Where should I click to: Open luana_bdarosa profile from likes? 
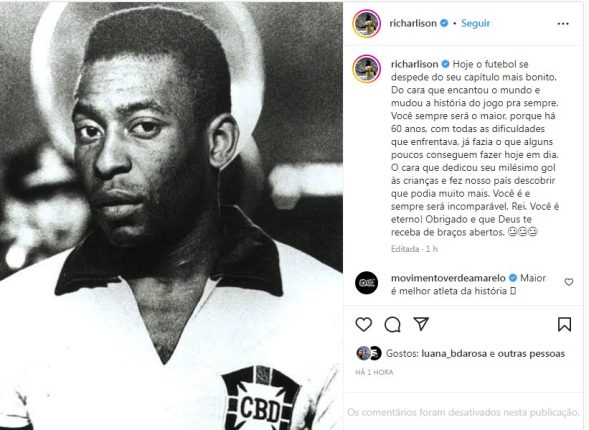[454, 353]
